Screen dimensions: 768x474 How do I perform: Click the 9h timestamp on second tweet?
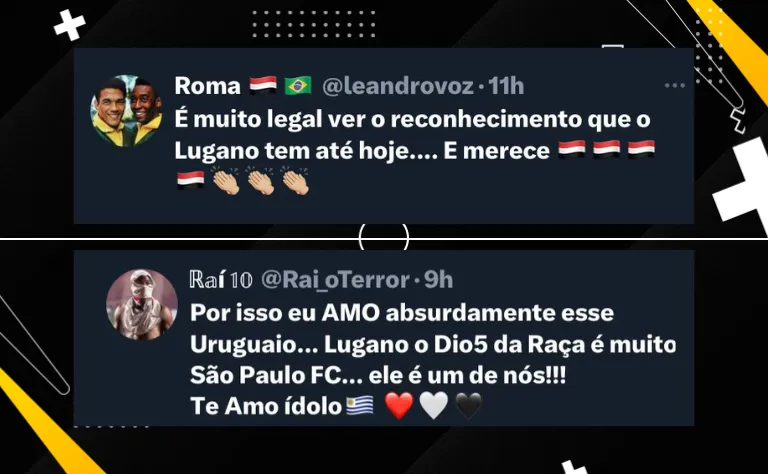[438, 280]
